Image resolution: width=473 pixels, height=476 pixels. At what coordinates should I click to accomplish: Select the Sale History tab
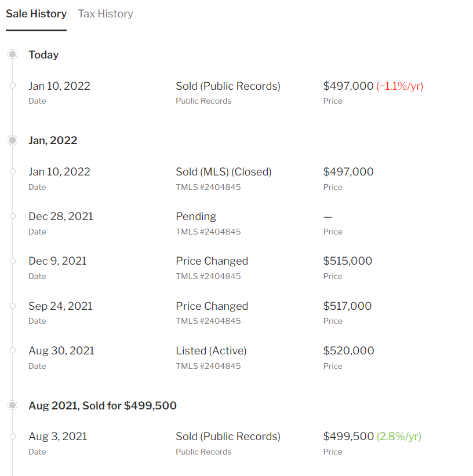coord(36,14)
